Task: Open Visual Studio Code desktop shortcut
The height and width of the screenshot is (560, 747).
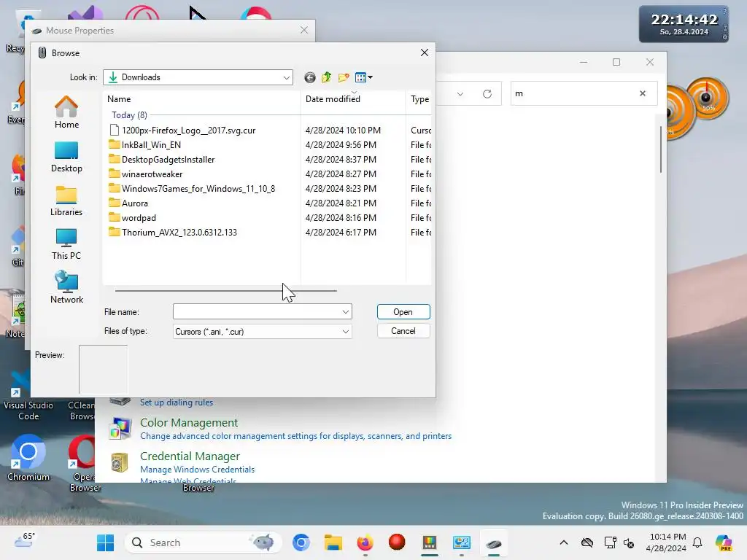Action: tap(28, 396)
